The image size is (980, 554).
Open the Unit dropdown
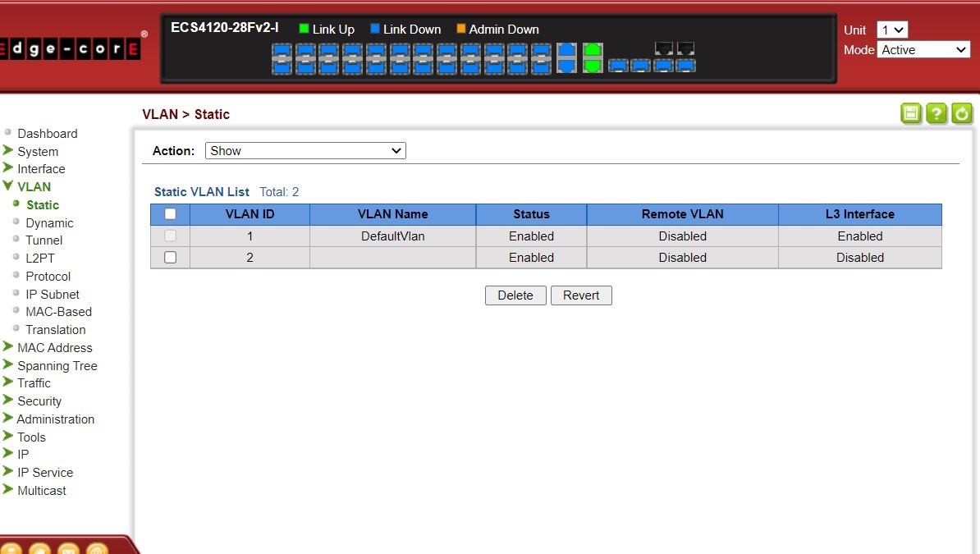[892, 30]
